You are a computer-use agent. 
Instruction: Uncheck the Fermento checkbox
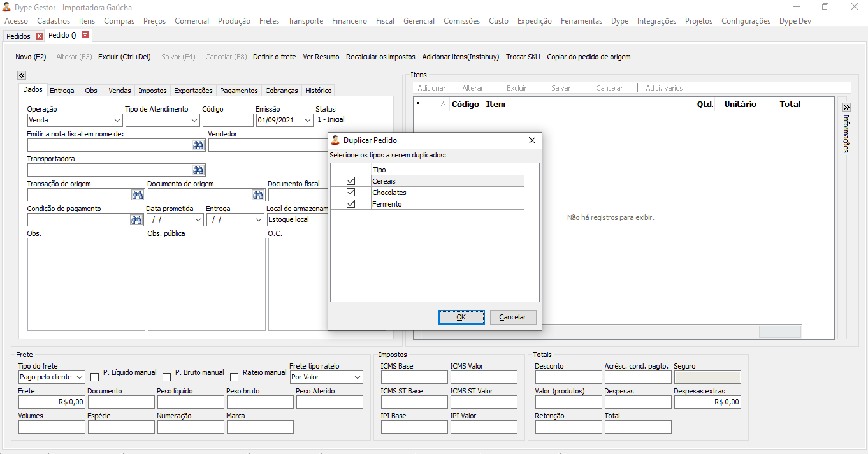(351, 204)
